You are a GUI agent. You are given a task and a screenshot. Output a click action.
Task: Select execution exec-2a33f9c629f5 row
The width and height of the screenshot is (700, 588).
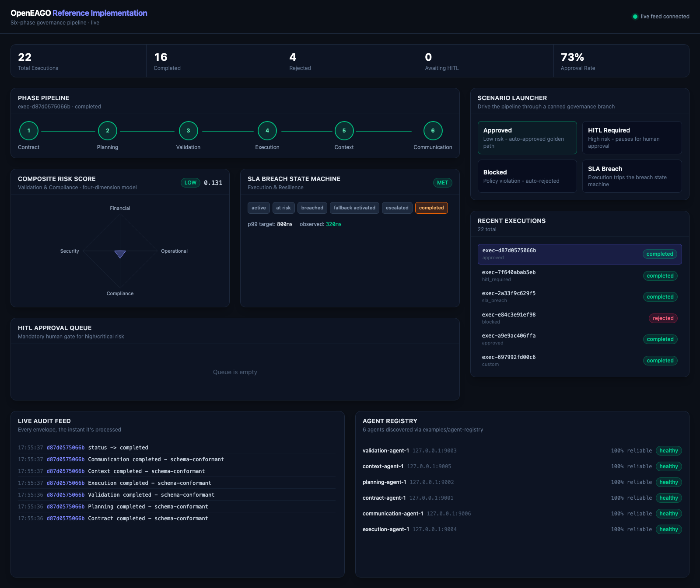[580, 297]
